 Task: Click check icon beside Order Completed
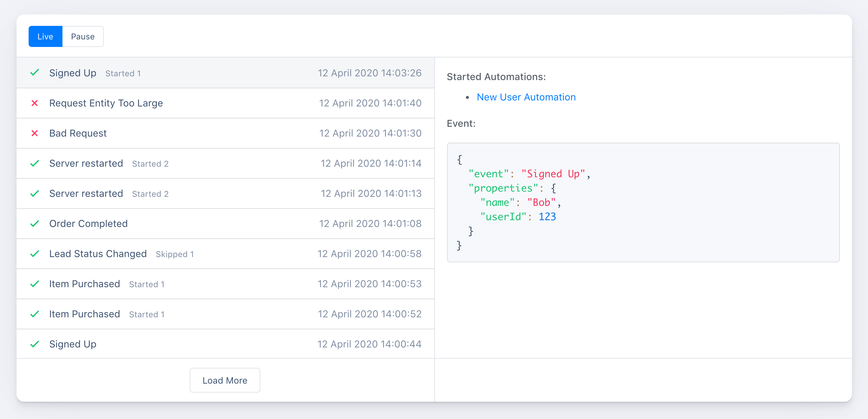pyautogui.click(x=35, y=223)
